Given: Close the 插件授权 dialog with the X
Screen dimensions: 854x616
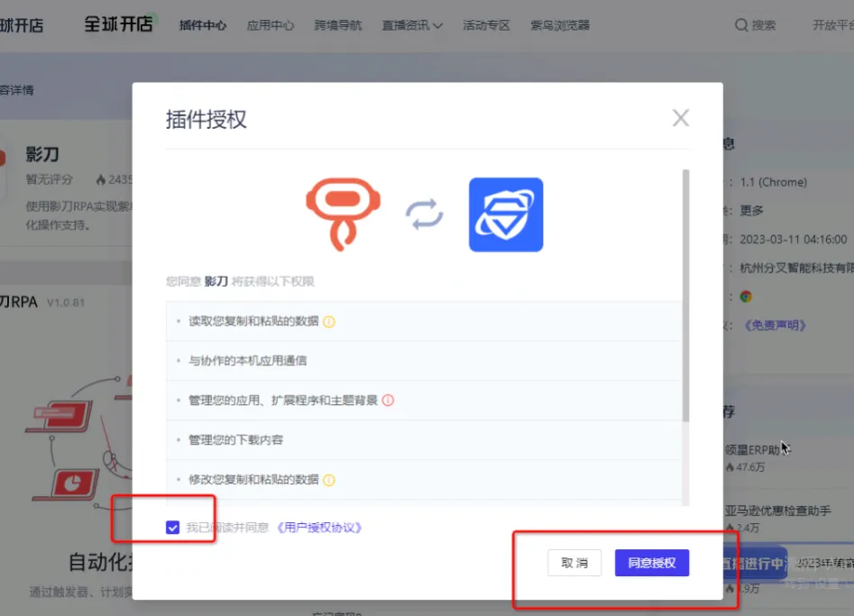Looking at the screenshot, I should (680, 117).
